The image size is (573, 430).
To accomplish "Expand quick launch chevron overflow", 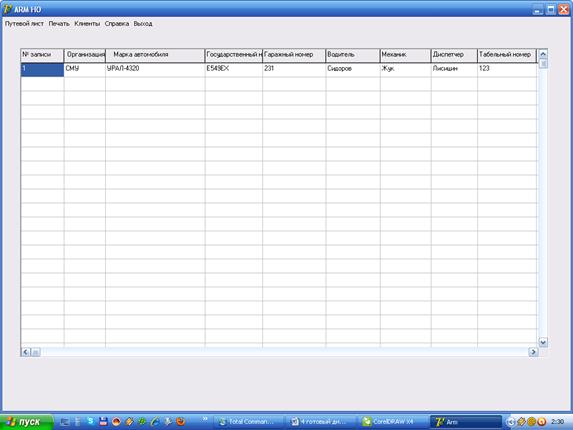I will coord(205,419).
